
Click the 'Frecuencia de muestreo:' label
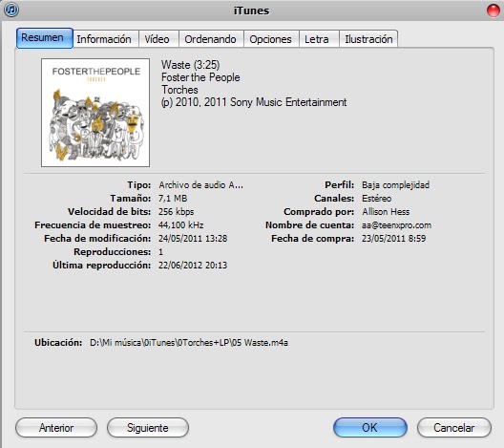coord(93,224)
